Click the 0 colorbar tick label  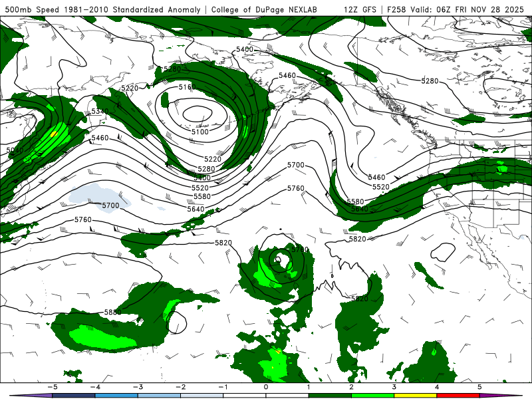[266, 387]
